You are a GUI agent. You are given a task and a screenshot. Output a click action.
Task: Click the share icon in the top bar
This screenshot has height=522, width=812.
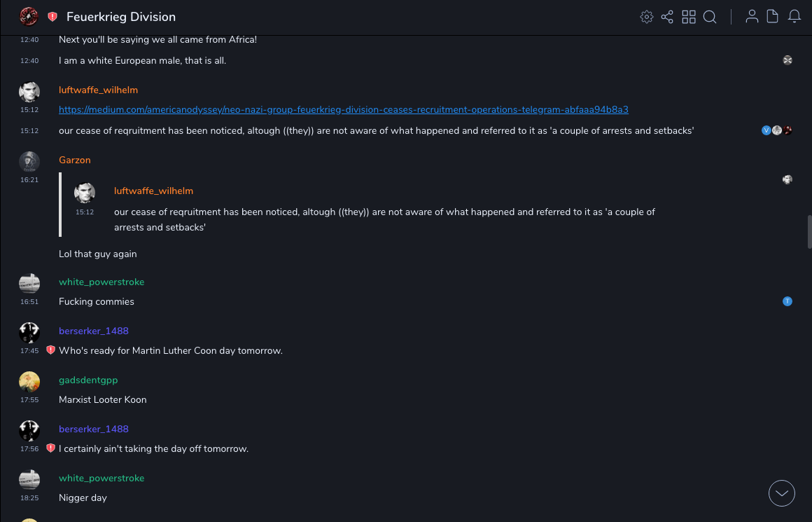pyautogui.click(x=667, y=17)
